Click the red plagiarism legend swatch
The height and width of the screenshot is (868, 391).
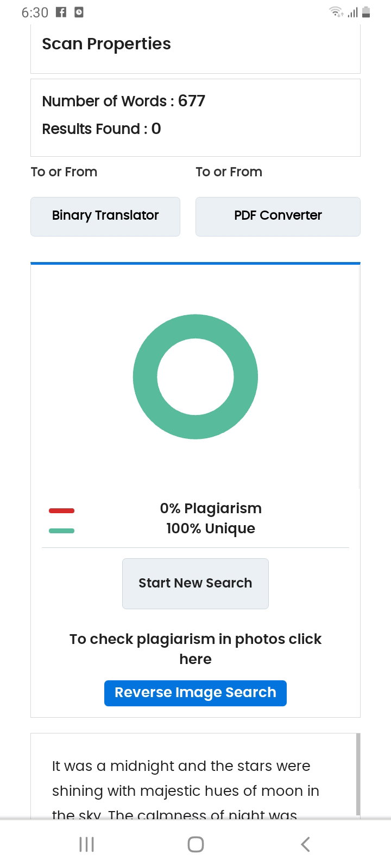(61, 510)
